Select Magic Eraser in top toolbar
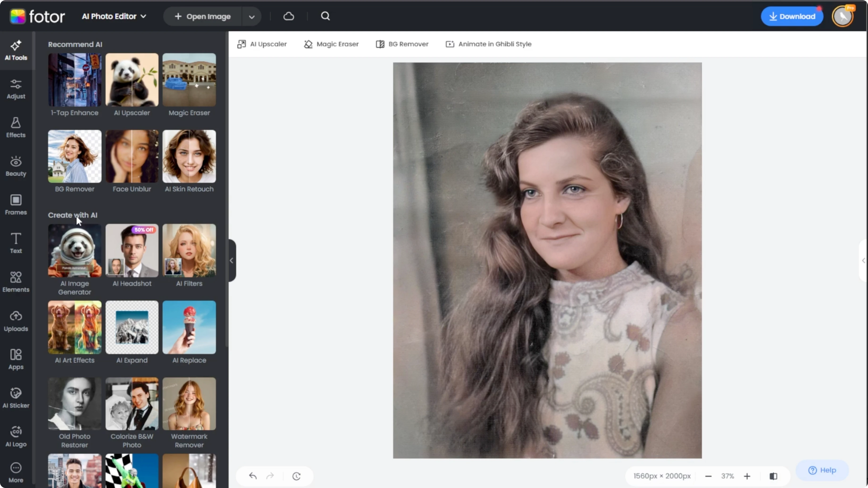The height and width of the screenshot is (488, 868). coord(331,44)
